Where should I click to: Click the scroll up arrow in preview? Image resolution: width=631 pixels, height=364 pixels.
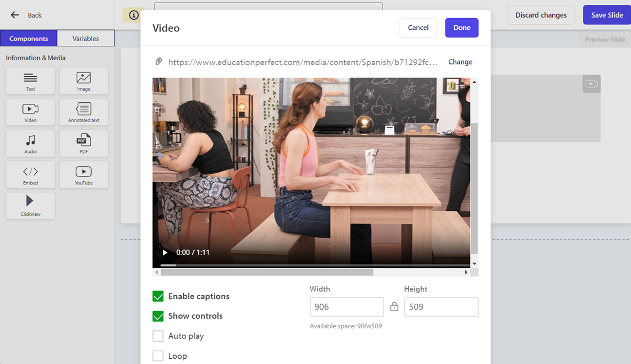click(x=474, y=82)
